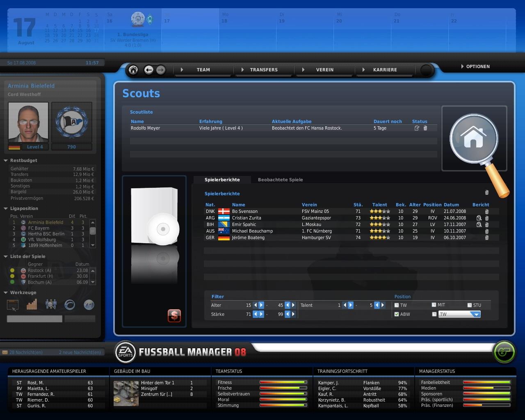Image resolution: width=525 pixels, height=420 pixels.
Task: Open the TEAM menu
Action: (203, 70)
